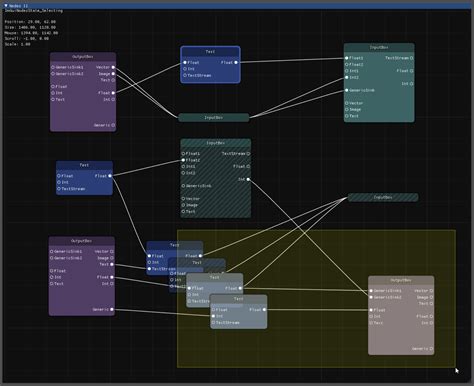Click connected Int output pin on hatched InputBox
This screenshot has width=474, height=386.
click(248, 179)
